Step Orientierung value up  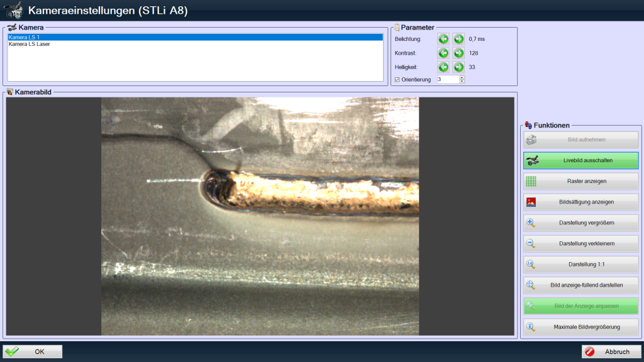click(x=462, y=77)
